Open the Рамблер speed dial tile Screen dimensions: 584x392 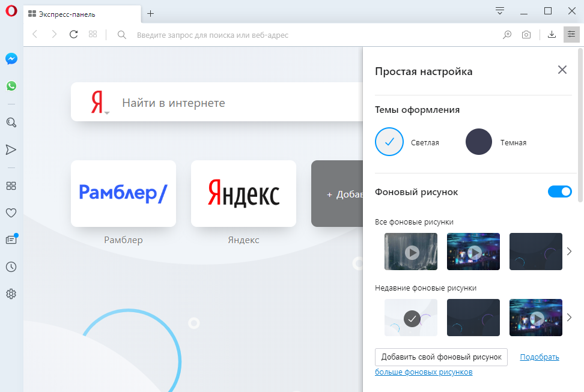(x=123, y=193)
